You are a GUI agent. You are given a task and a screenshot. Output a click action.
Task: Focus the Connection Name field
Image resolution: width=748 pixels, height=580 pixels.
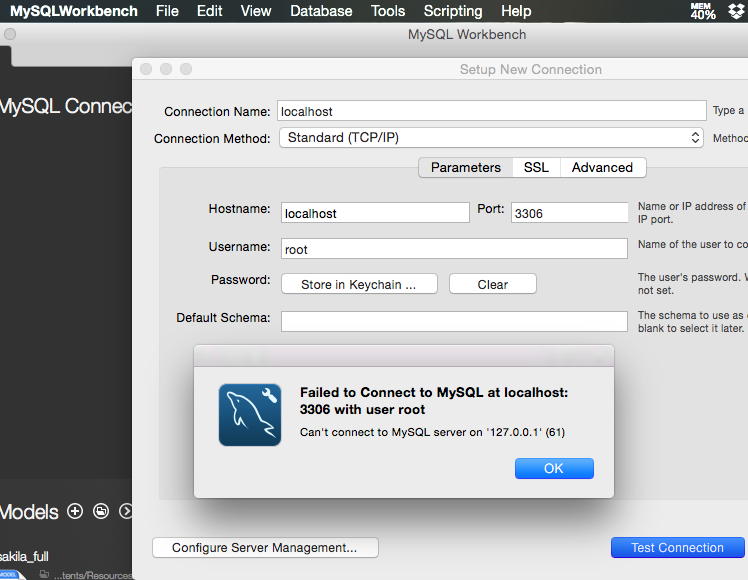(x=491, y=111)
